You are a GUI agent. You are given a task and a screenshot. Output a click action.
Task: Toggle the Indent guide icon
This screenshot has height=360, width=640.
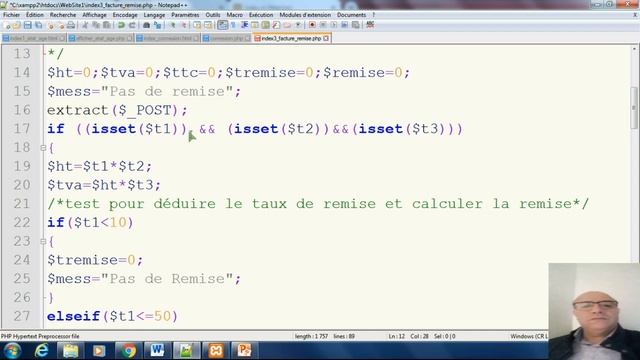[x=244, y=25]
